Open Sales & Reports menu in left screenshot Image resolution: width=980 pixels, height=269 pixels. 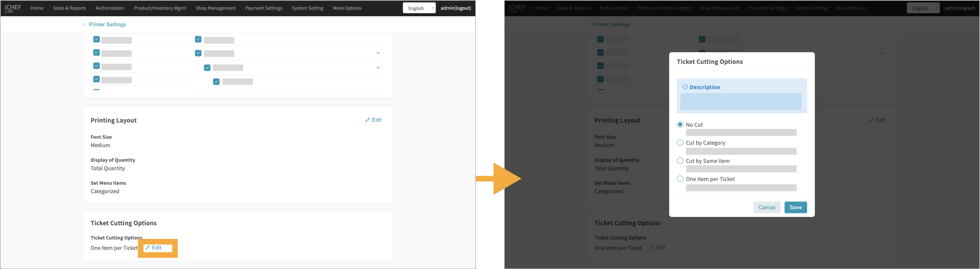click(69, 8)
